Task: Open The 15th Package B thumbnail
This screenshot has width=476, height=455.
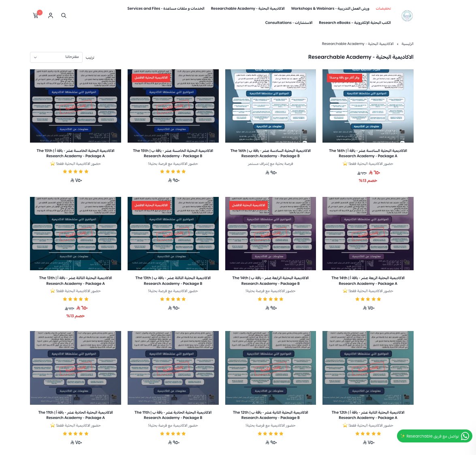Action: tap(173, 106)
